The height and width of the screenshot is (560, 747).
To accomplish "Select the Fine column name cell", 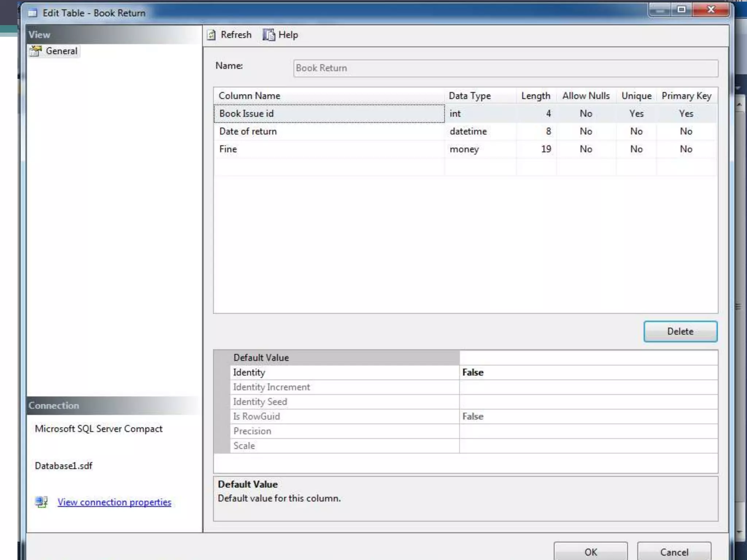I will tap(329, 149).
